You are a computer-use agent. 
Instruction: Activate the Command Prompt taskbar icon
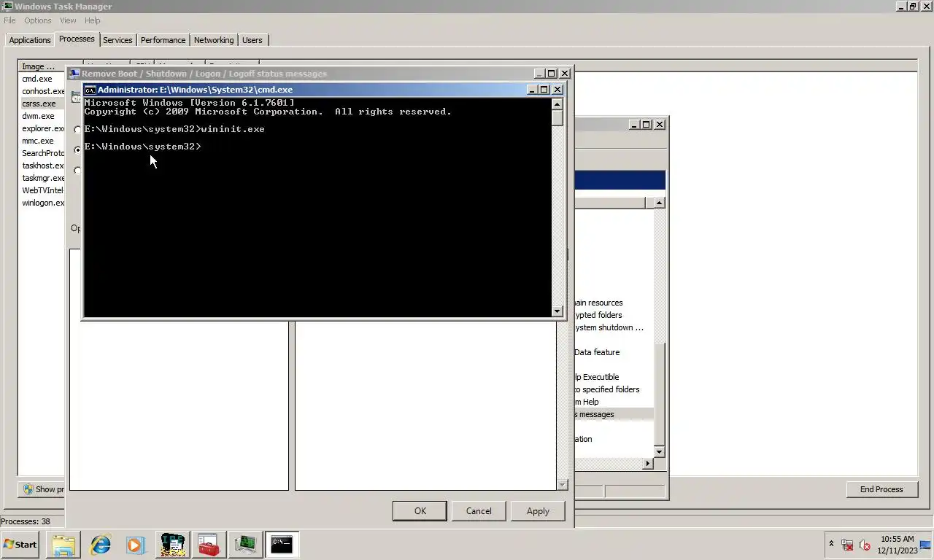(282, 544)
